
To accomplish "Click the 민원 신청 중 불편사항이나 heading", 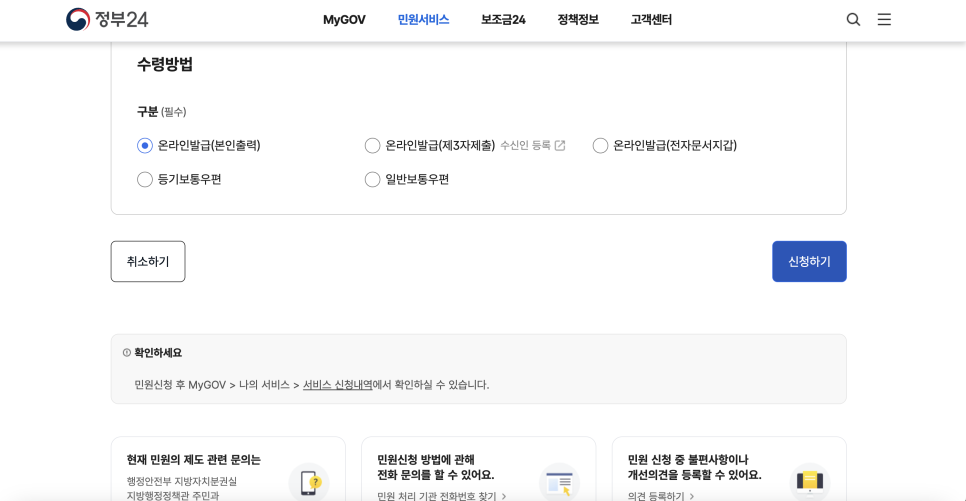I will tap(688, 460).
